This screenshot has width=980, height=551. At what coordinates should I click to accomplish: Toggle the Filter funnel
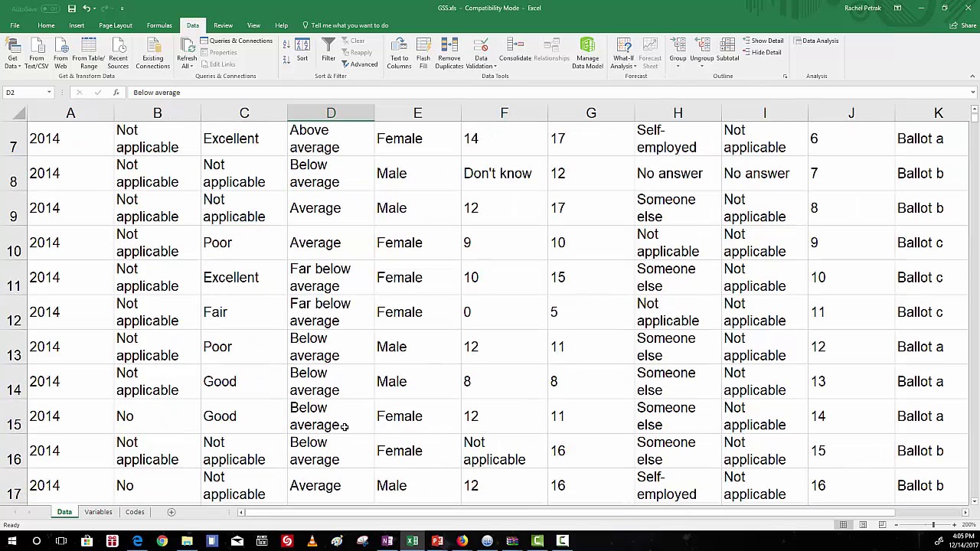[328, 51]
